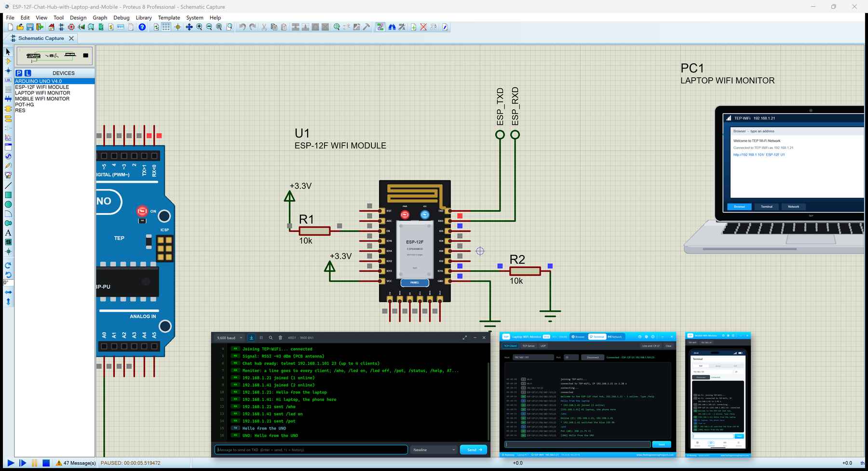
Task: Click the Home page toolbar icon
Action: tap(52, 27)
